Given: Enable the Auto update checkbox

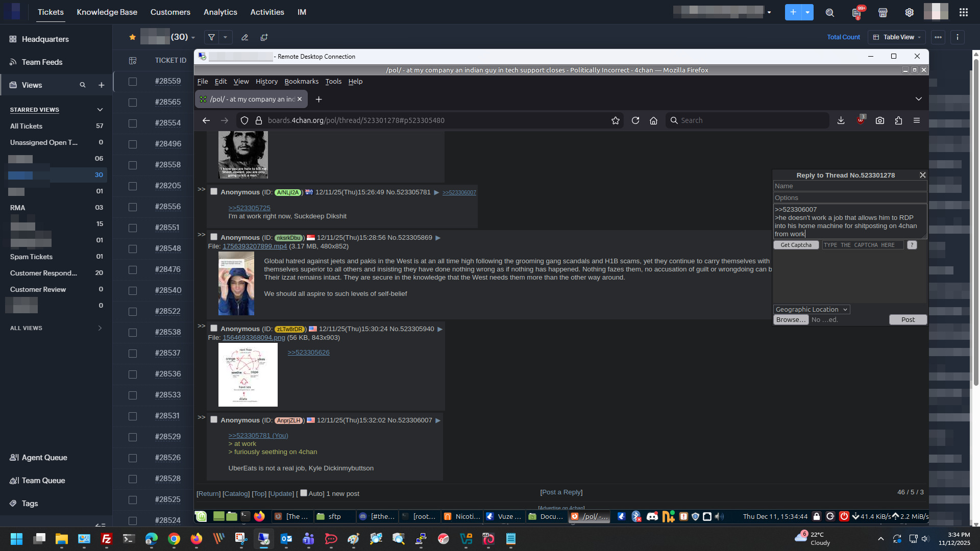Looking at the screenshot, I should coord(304,493).
